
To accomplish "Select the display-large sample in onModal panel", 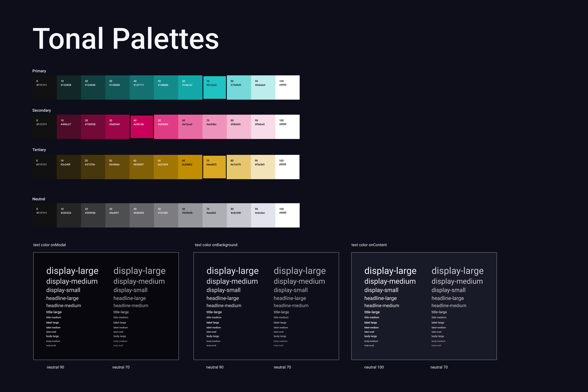I will pos(72,271).
